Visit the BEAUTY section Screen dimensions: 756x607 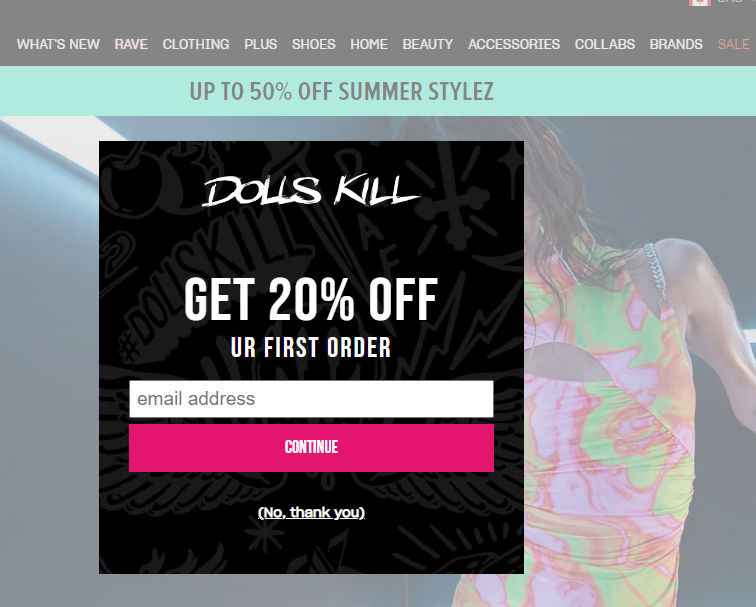click(x=428, y=44)
